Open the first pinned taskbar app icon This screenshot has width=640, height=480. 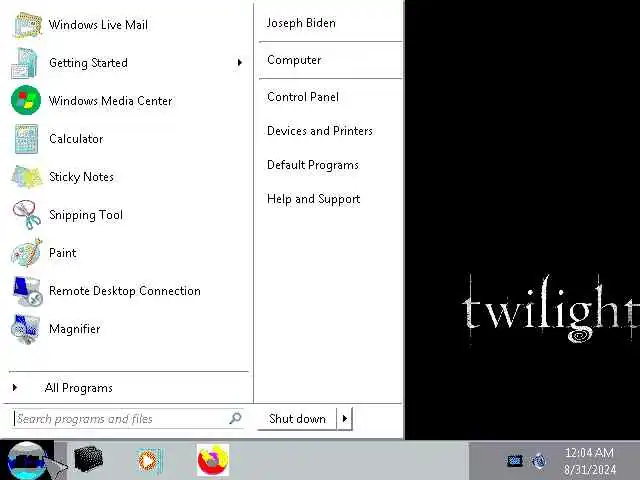tap(89, 460)
